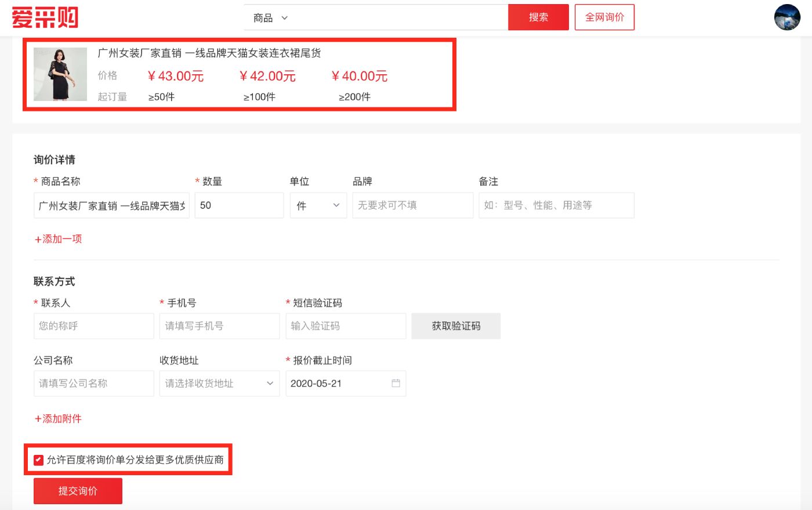Click the 手机号 phone number field
This screenshot has width=812, height=510.
pos(219,326)
